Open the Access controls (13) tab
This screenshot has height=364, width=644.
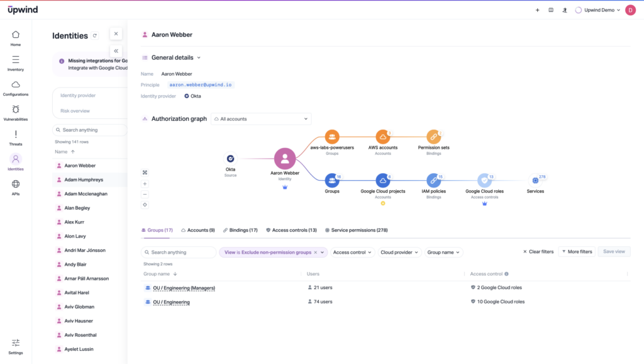291,230
